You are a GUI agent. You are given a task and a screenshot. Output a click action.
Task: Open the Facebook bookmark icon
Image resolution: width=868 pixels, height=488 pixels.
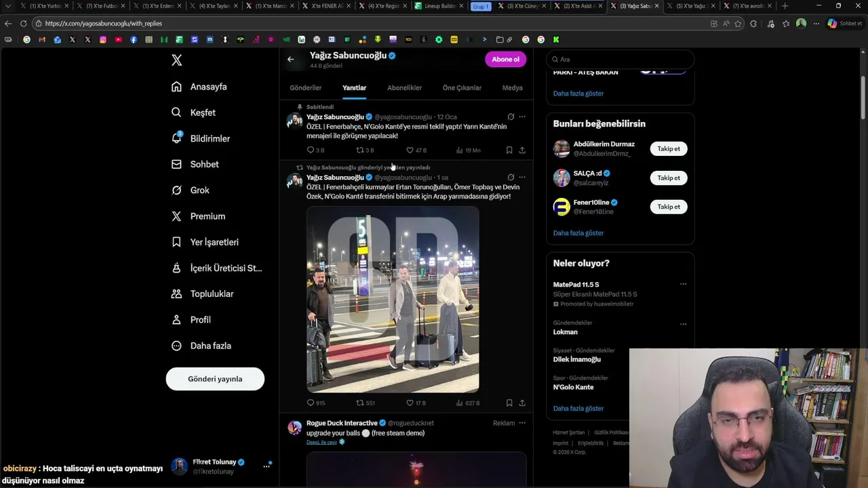point(134,39)
